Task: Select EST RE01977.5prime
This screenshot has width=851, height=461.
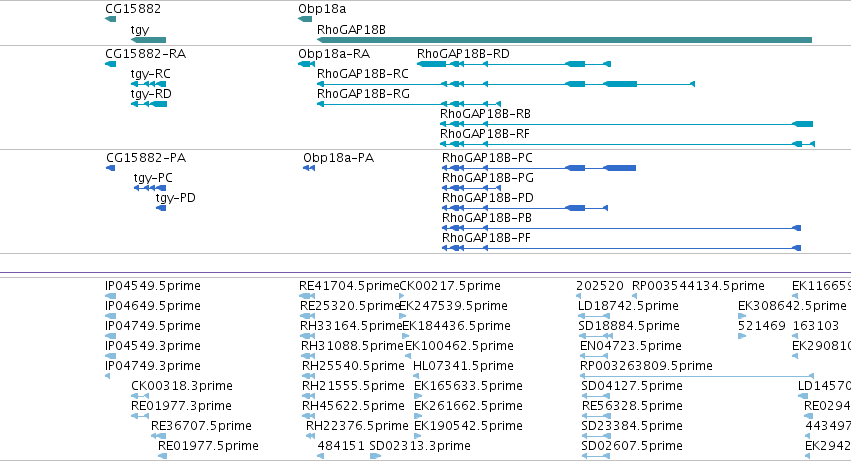Action: click(208, 446)
